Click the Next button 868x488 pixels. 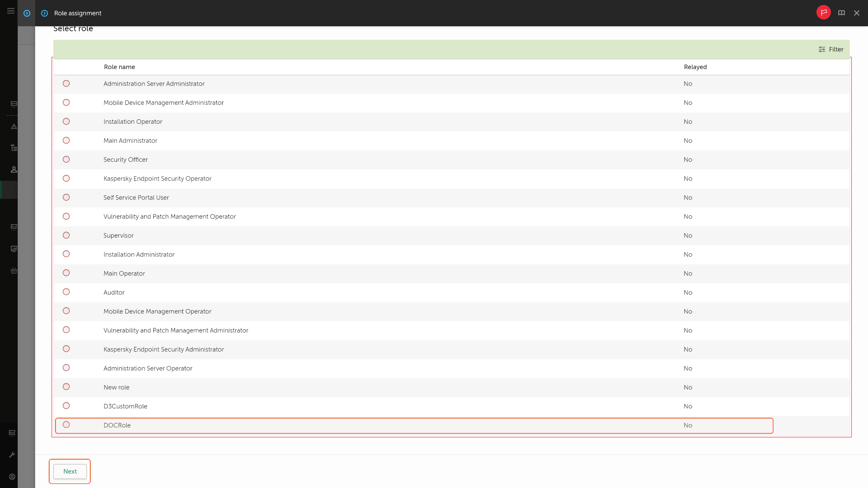[x=70, y=471]
